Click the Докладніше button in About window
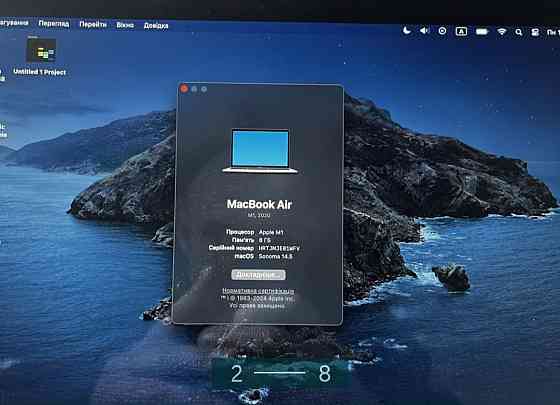 point(258,275)
